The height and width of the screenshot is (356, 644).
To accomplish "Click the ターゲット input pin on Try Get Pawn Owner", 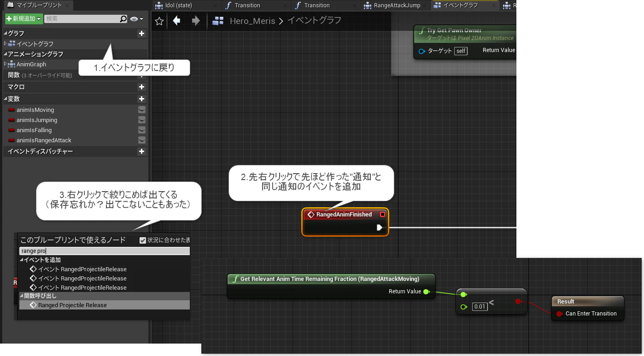I will pyautogui.click(x=422, y=51).
